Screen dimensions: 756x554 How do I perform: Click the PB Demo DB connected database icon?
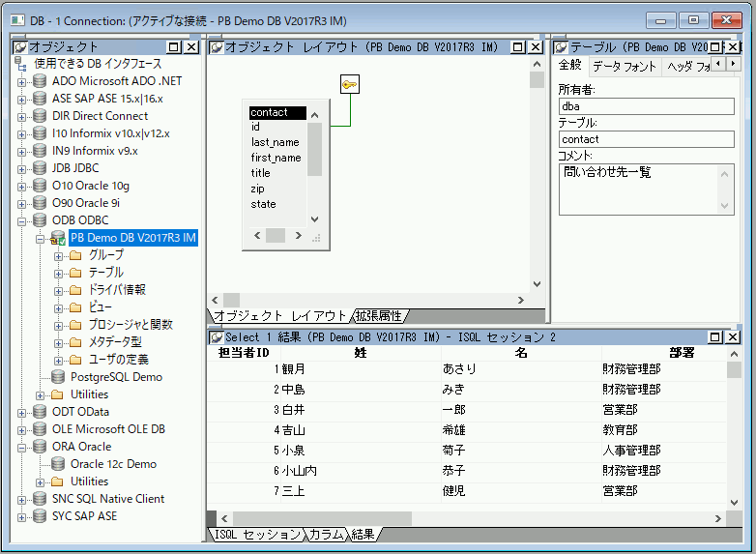click(x=58, y=238)
